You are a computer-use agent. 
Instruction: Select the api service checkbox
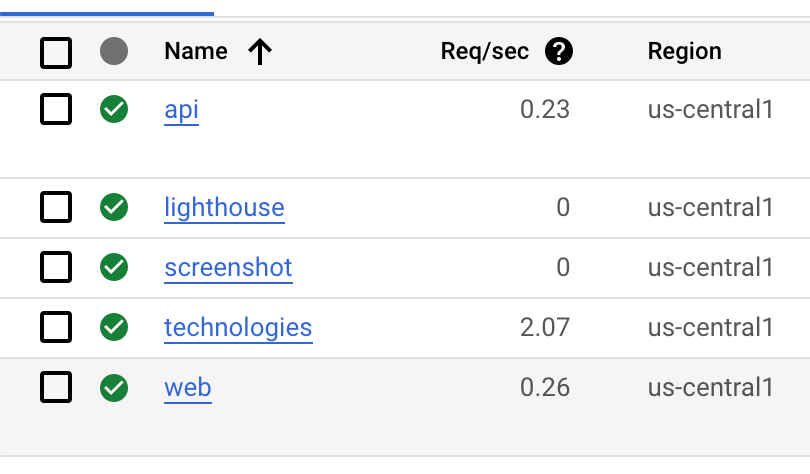(x=56, y=109)
